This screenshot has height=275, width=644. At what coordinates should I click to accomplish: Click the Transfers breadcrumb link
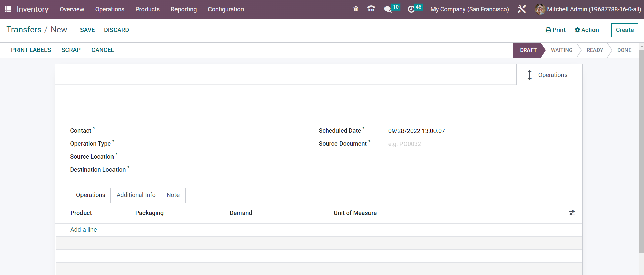click(x=24, y=30)
